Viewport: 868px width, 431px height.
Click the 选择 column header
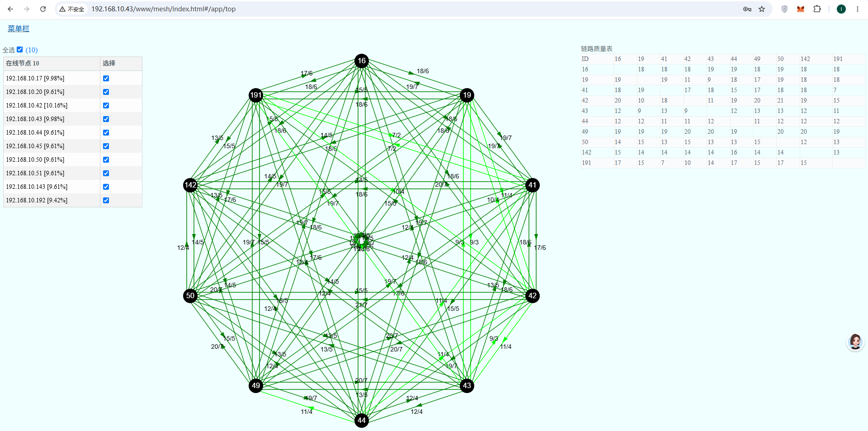[121, 63]
